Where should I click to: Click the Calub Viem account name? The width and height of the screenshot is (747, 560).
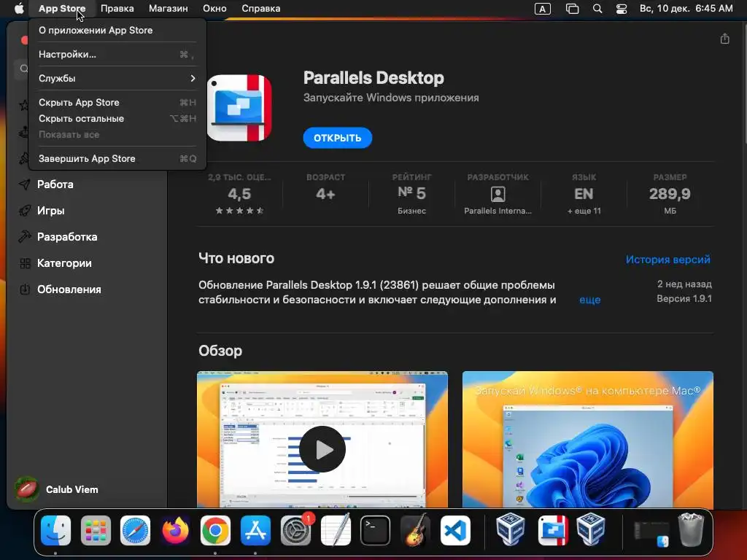coord(72,489)
